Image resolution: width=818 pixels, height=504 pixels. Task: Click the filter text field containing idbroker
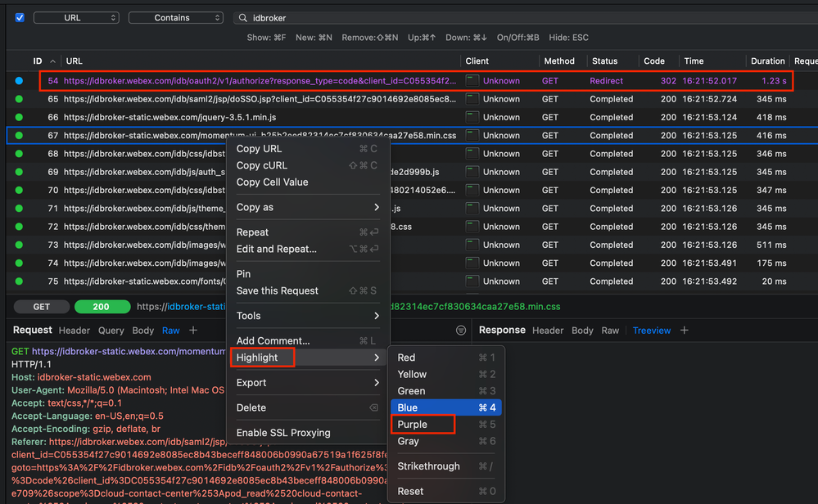click(526, 18)
